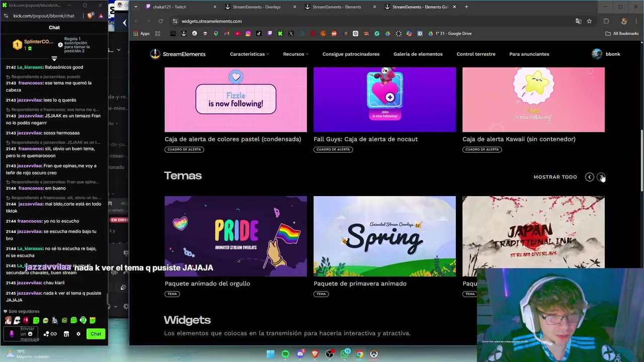Image resolution: width=644 pixels, height=362 pixels.
Task: Click the Twitch bookmark icon
Action: (x=270, y=34)
